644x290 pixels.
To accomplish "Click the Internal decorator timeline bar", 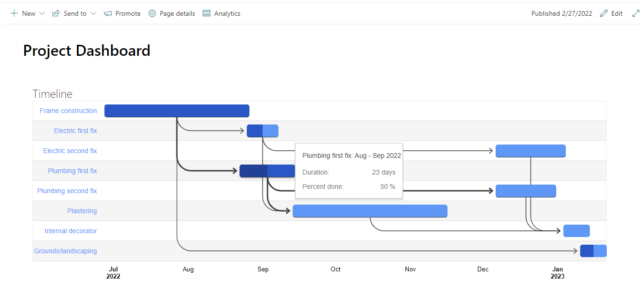I will pyautogui.click(x=576, y=231).
